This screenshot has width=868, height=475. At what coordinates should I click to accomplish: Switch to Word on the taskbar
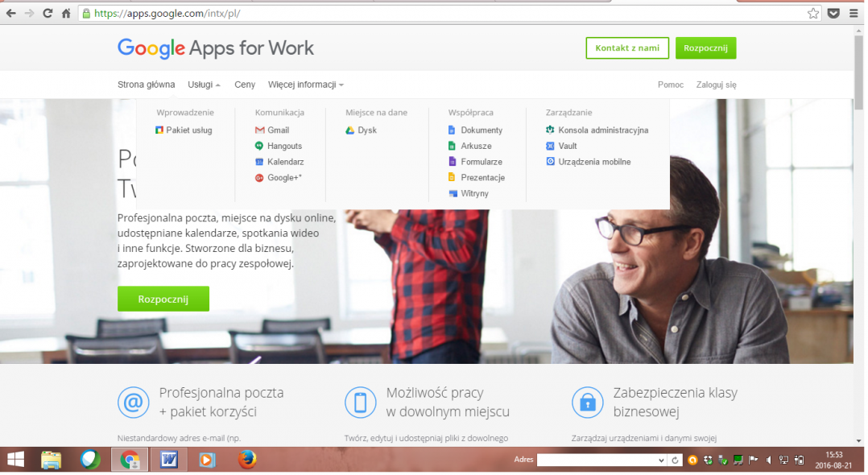[169, 460]
